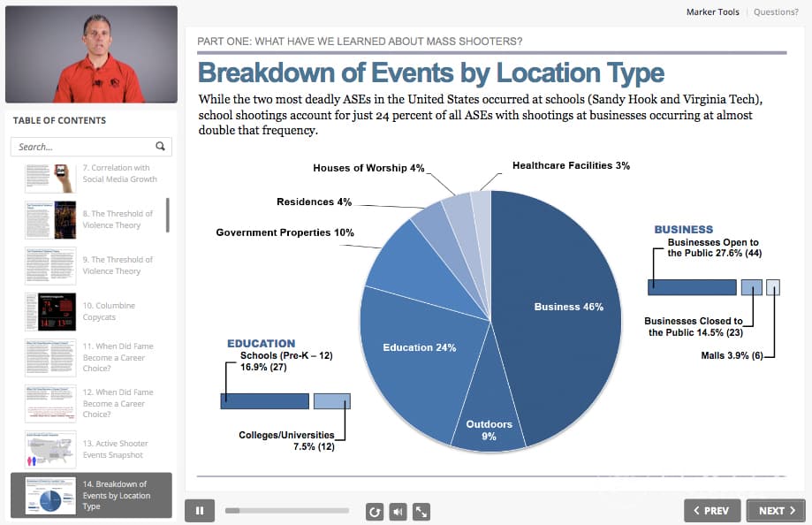Viewport: 812px width, 525px height.
Task: Open slide 8 The Threshold of Violence Theory
Action: (x=91, y=220)
